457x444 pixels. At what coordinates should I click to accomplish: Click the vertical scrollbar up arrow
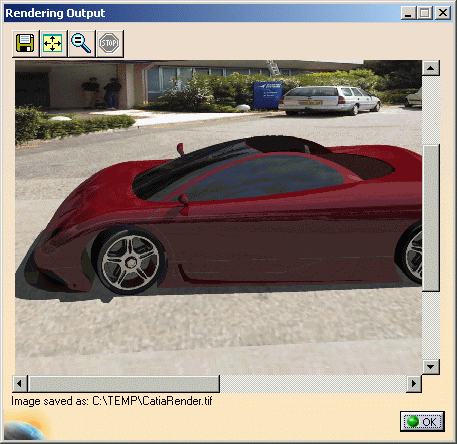pyautogui.click(x=431, y=68)
